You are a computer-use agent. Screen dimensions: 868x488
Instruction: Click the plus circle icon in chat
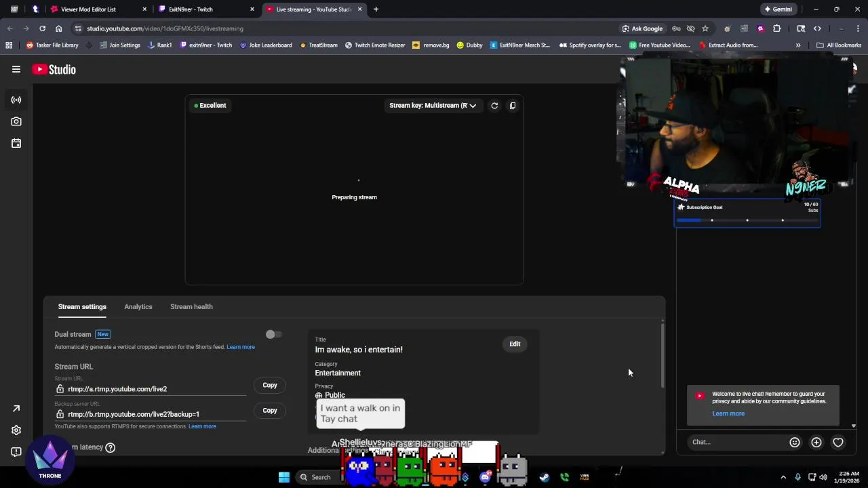[816, 442]
